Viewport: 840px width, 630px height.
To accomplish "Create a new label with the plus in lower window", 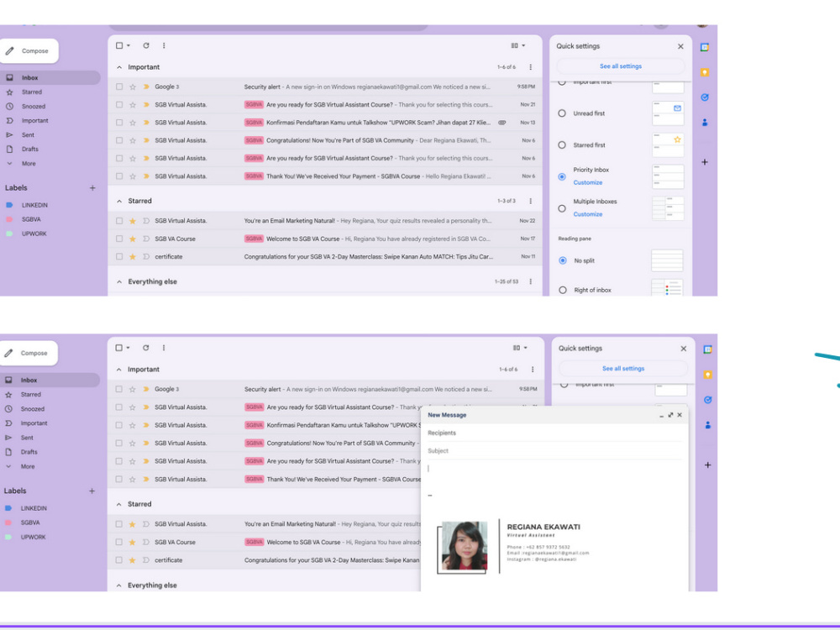I will pos(92,491).
